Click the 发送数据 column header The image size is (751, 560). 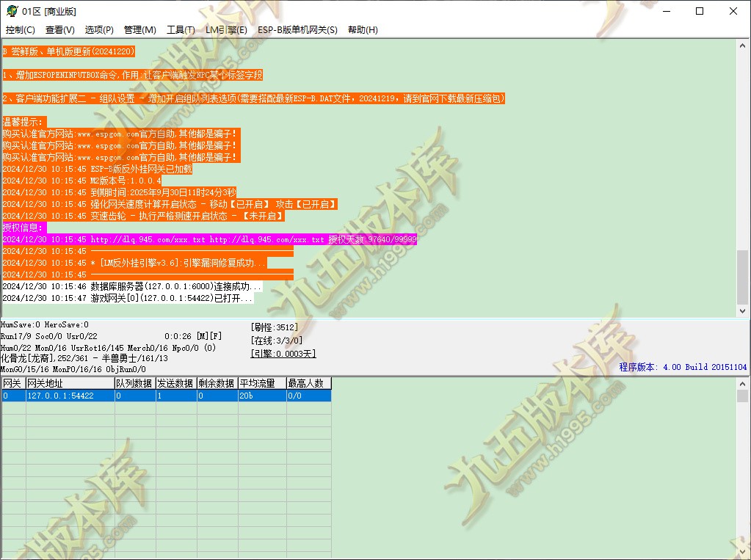pyautogui.click(x=176, y=383)
